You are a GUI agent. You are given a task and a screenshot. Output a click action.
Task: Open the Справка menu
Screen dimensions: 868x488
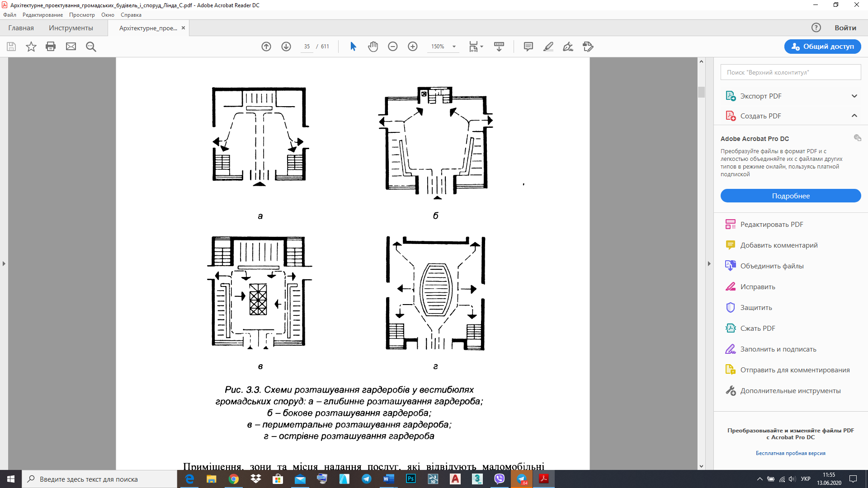[x=131, y=15]
